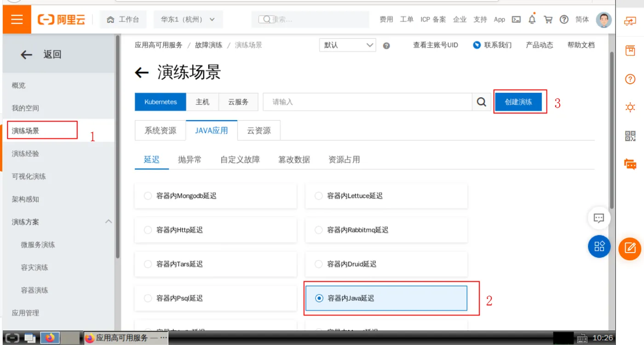Viewport: 644px width, 345px height.
Task: Click the right sidebar monitor icon
Action: coord(630,21)
